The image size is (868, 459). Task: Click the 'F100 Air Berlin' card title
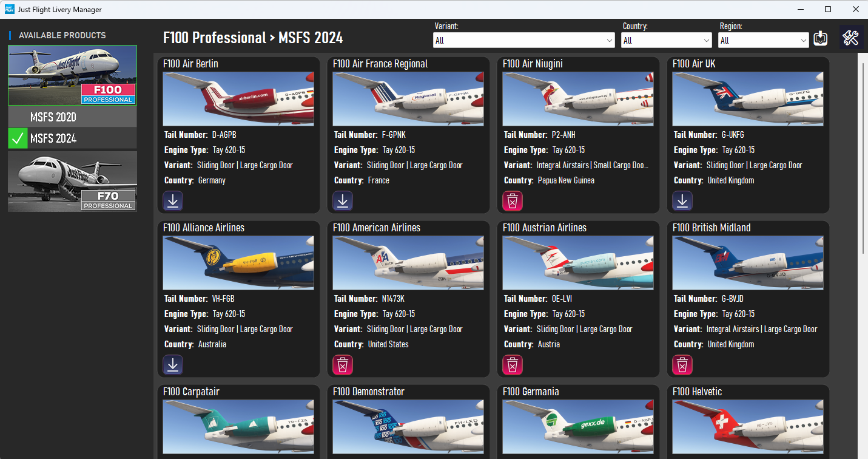pos(190,64)
